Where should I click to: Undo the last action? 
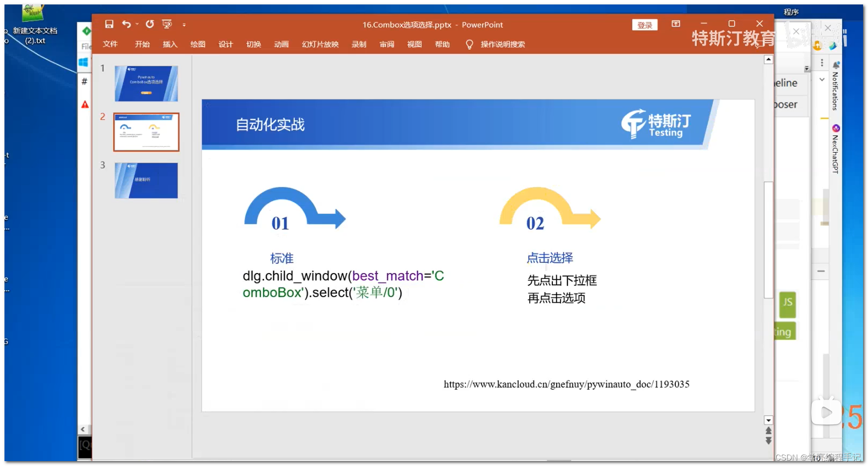click(126, 24)
